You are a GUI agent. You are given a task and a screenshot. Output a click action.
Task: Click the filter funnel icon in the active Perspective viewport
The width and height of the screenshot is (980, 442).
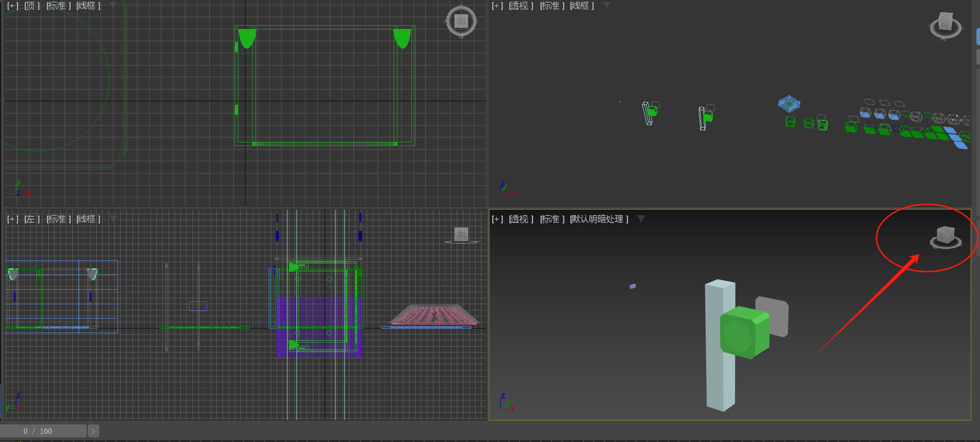[640, 219]
